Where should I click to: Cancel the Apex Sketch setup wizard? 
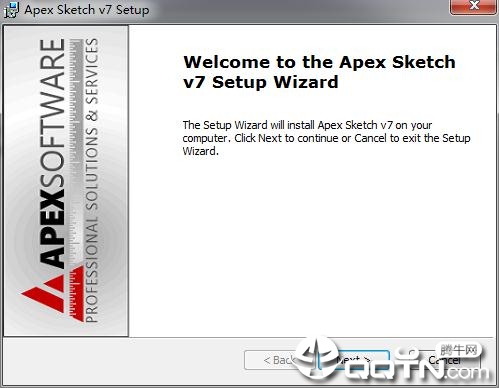pyautogui.click(x=445, y=360)
